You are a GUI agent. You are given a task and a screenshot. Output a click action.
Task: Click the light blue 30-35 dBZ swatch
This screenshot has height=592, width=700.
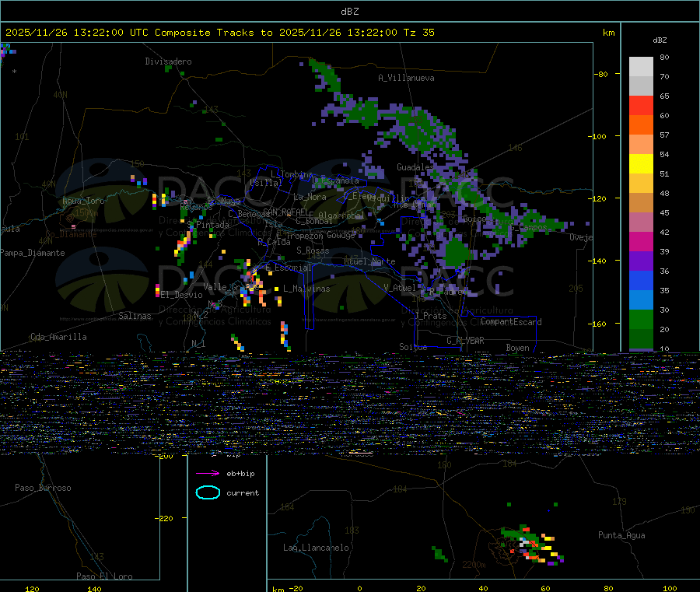(641, 300)
